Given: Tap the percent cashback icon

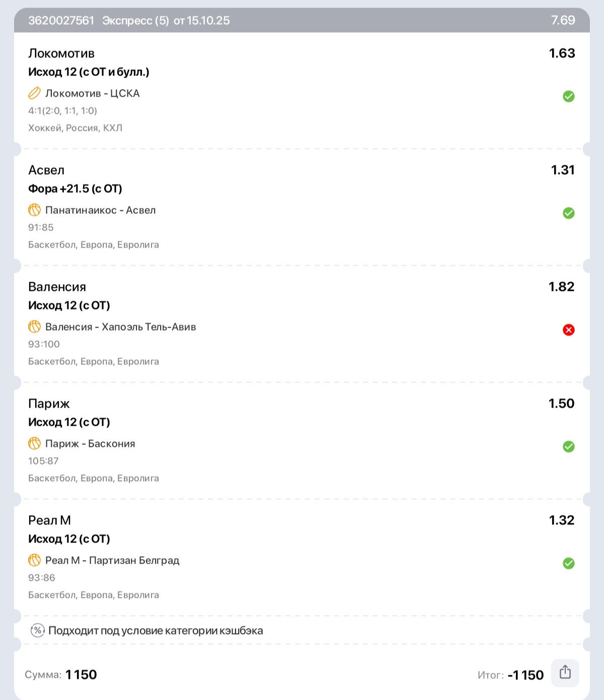Looking at the screenshot, I should [x=38, y=631].
